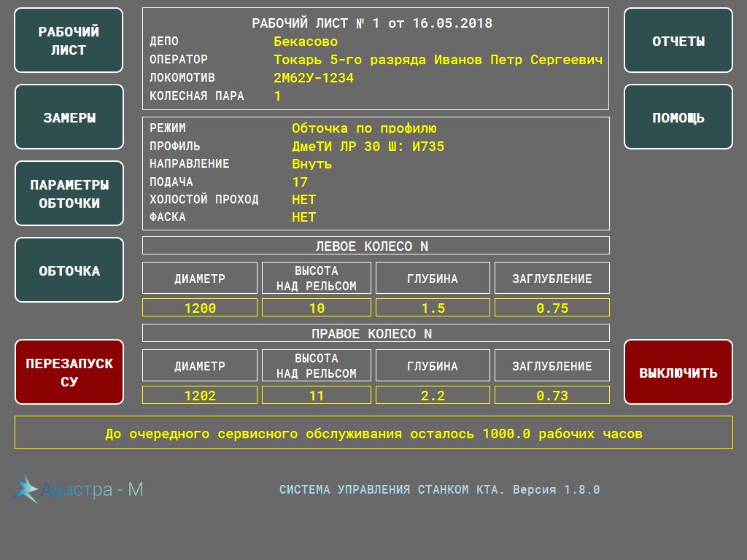Select right wheel height value 11

click(x=317, y=395)
